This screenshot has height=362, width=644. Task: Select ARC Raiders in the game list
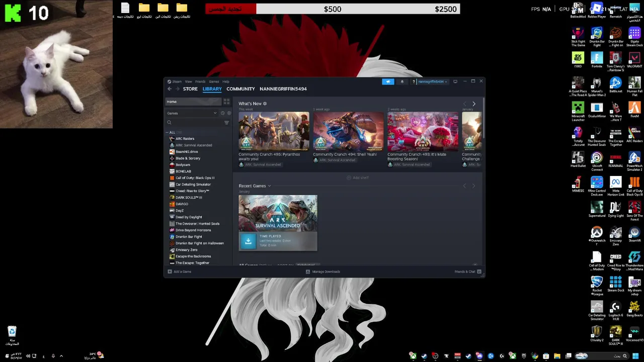185,139
